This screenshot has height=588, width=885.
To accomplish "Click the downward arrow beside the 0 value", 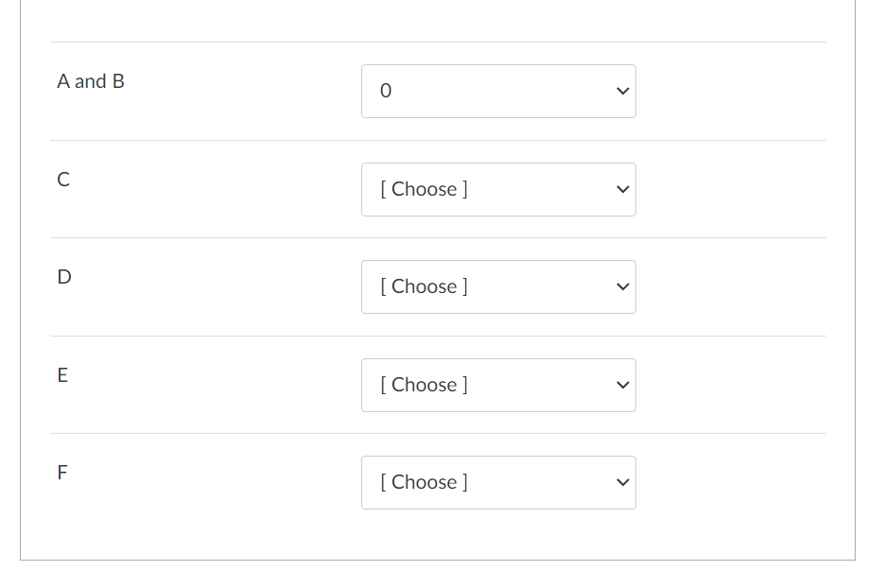I will (622, 91).
